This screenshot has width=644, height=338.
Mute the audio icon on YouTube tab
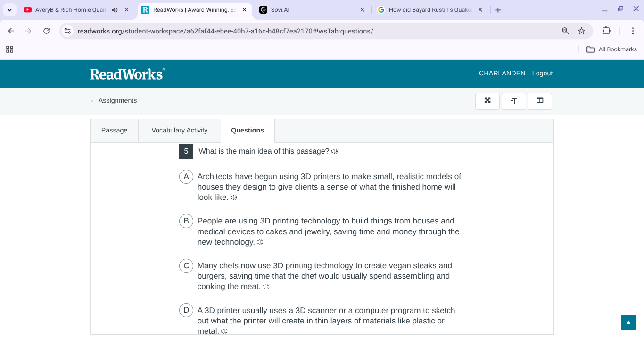pos(115,10)
